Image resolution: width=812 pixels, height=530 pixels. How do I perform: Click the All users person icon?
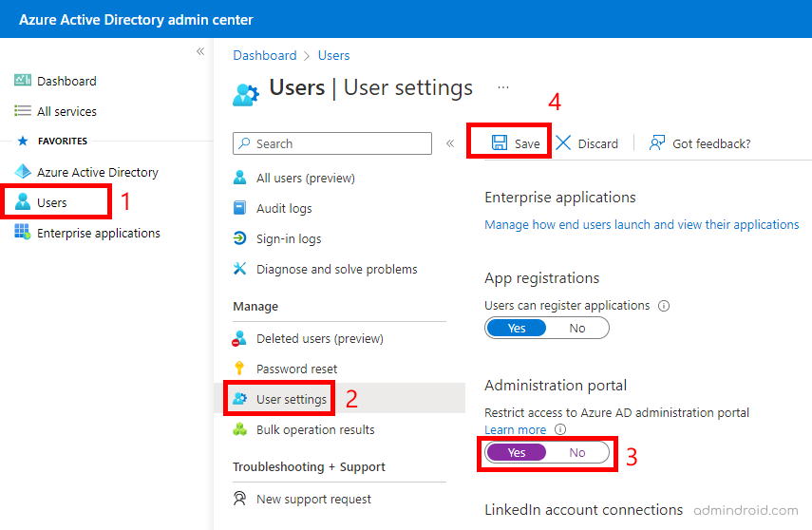click(x=239, y=178)
